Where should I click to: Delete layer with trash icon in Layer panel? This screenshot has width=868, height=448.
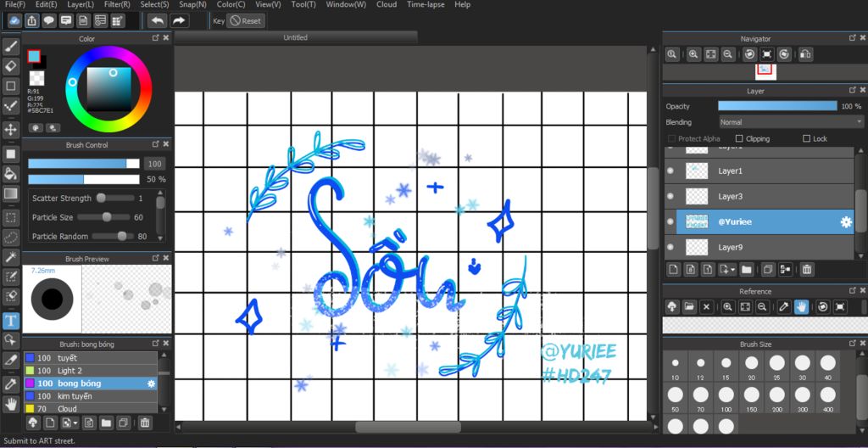pos(807,270)
